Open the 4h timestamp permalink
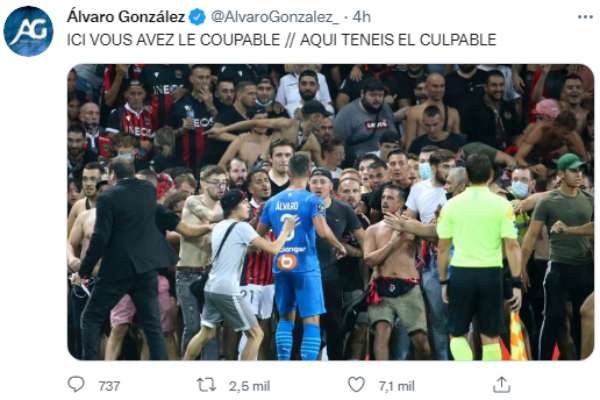Image resolution: width=600 pixels, height=400 pixels. pos(361,17)
